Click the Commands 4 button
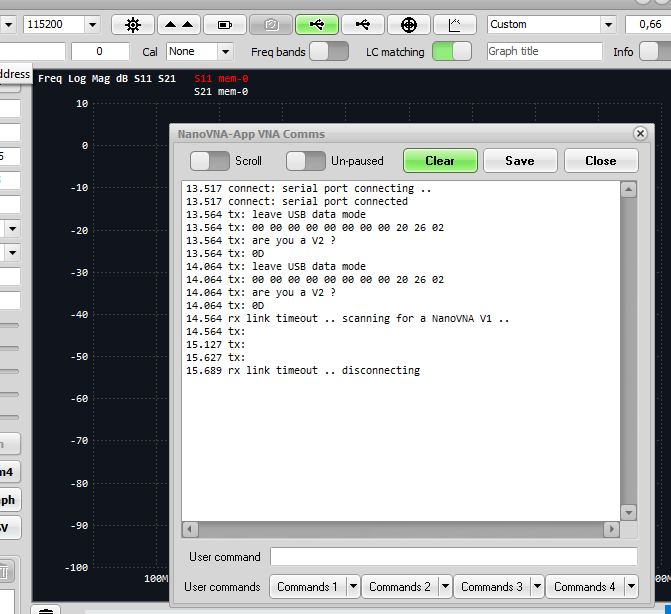Viewport: 671px width, 614px height. (x=585, y=586)
